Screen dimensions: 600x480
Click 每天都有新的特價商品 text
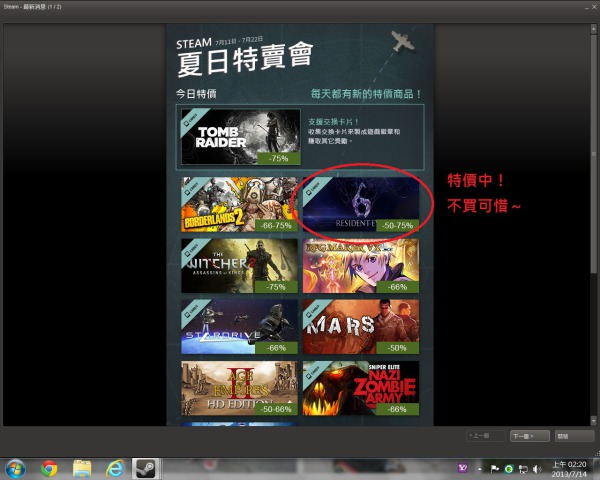pyautogui.click(x=366, y=94)
